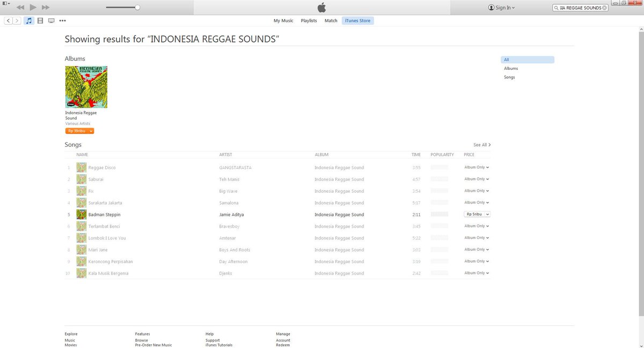Filter results by Albums in the sidebar
The height and width of the screenshot is (348, 644).
pos(511,68)
